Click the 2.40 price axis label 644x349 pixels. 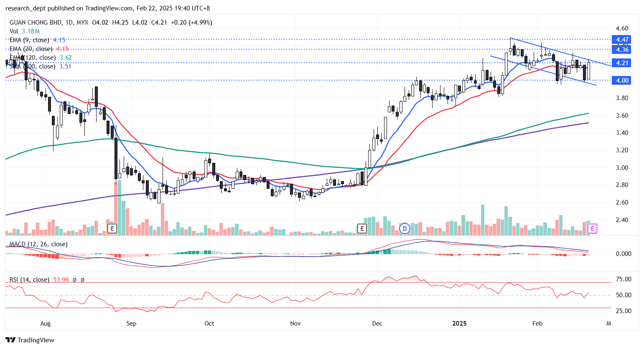(622, 220)
